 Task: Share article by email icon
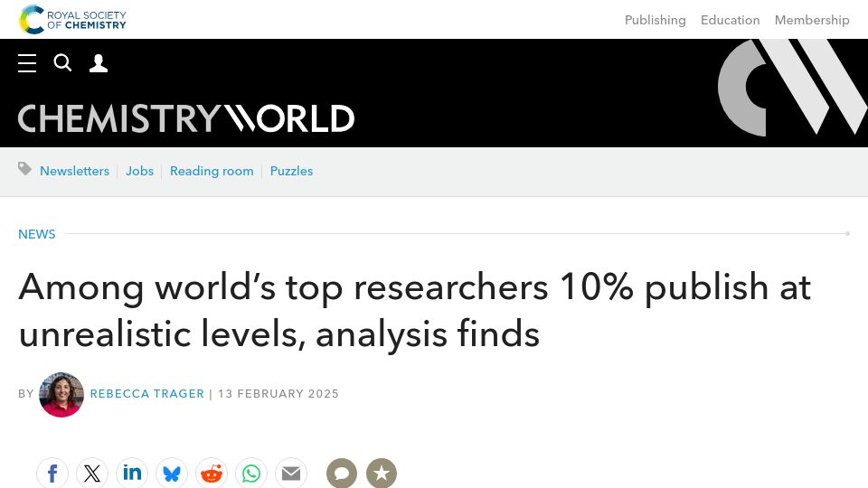point(291,474)
